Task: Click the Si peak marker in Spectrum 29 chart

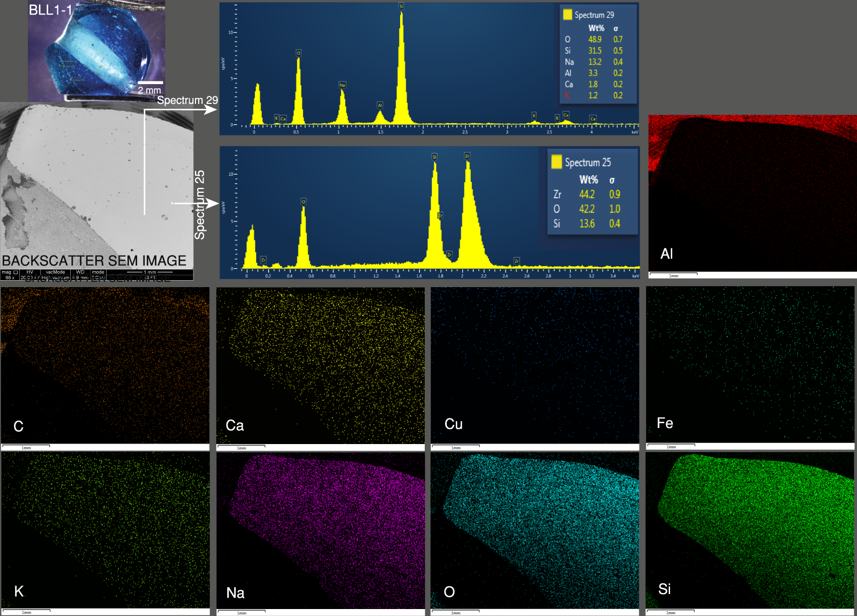Action: pyautogui.click(x=401, y=6)
